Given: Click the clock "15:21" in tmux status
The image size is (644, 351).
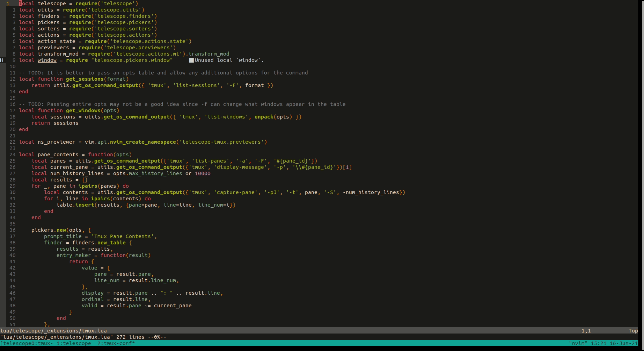Looking at the screenshot, I should (599, 343).
